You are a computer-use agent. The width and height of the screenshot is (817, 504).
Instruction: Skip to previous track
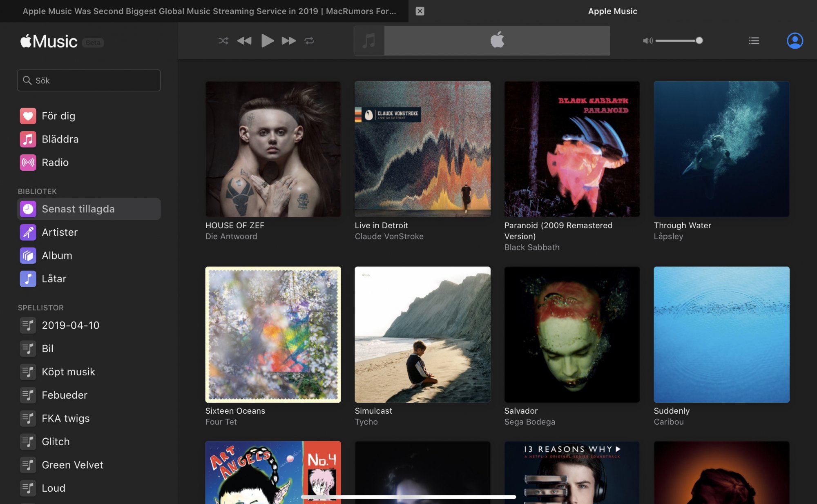tap(244, 41)
